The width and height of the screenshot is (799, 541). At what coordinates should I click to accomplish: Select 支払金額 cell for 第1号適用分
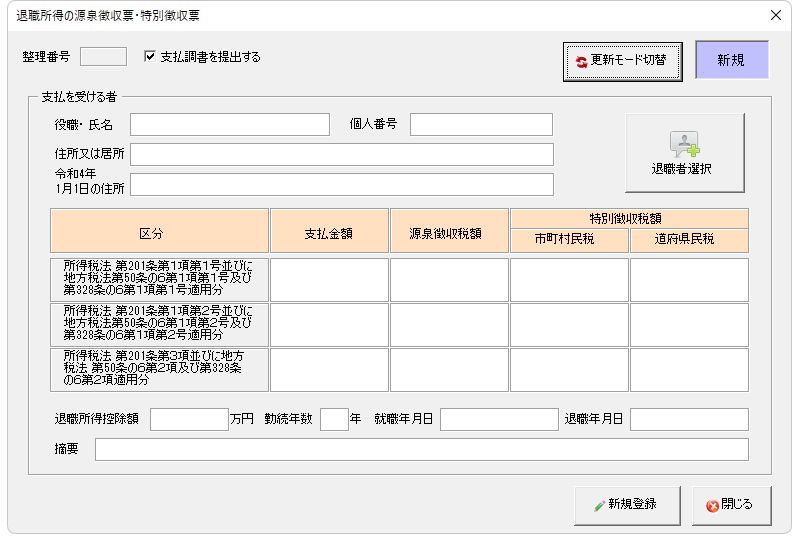pyautogui.click(x=329, y=280)
